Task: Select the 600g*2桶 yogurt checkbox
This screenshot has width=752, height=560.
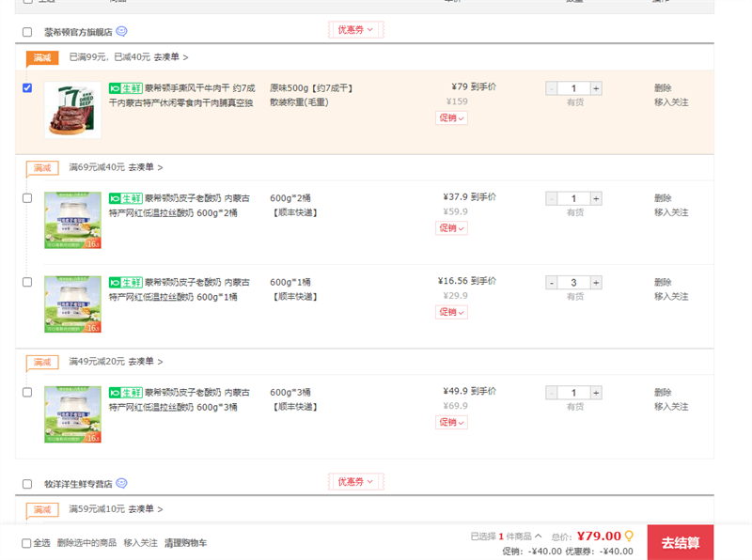Action: (27, 198)
